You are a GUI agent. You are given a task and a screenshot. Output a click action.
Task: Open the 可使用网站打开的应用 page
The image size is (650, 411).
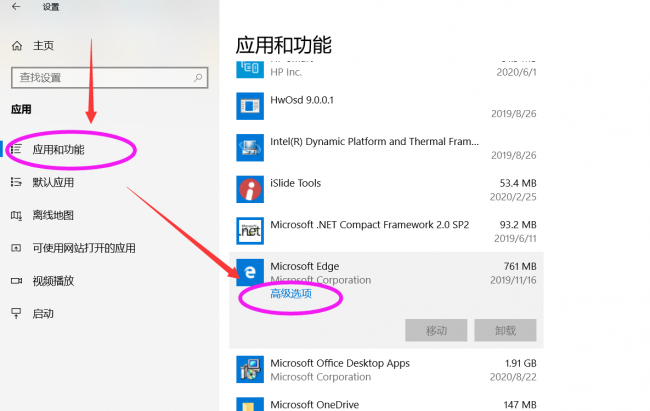[x=84, y=248]
